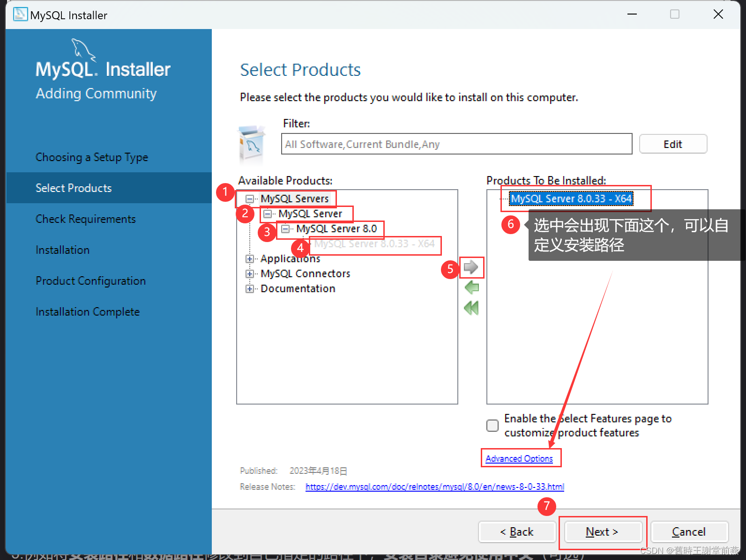The height and width of the screenshot is (560, 746).
Task: Click the MySQL Installer title bar icon
Action: (20, 15)
